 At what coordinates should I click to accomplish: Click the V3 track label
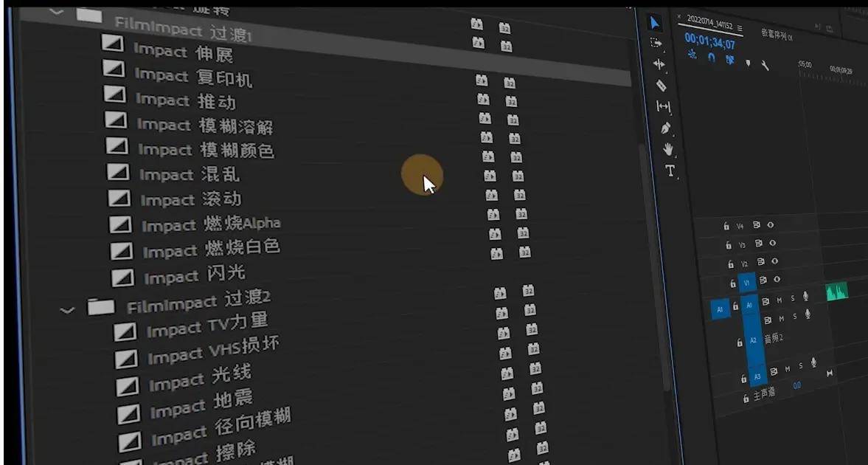(x=742, y=244)
